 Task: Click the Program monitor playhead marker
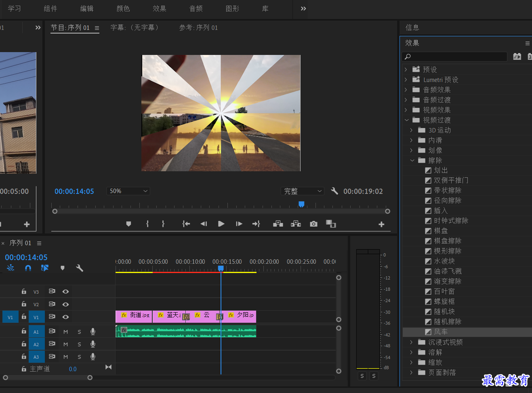(x=301, y=204)
